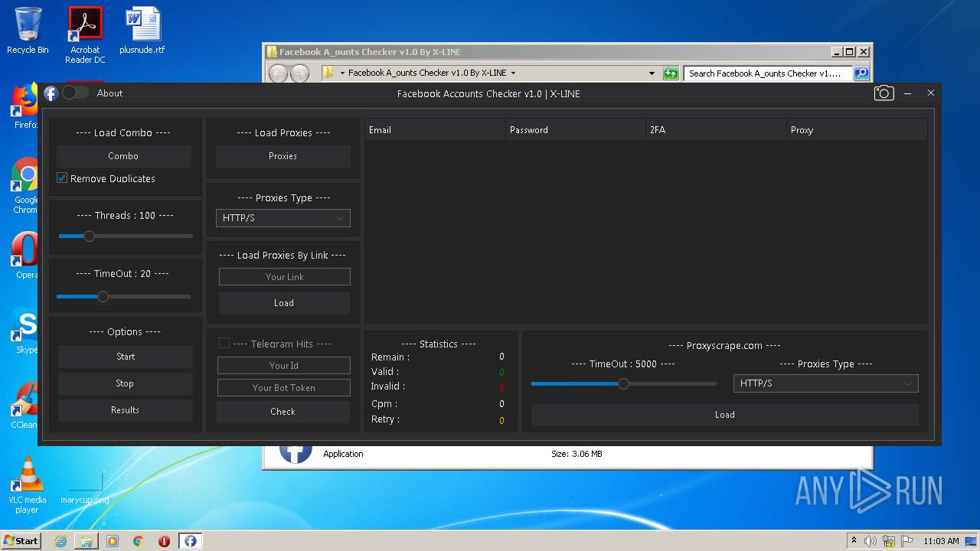Viewport: 980px width, 551px height.
Task: Click the Facebook logo in the checker title bar
Action: tap(51, 93)
